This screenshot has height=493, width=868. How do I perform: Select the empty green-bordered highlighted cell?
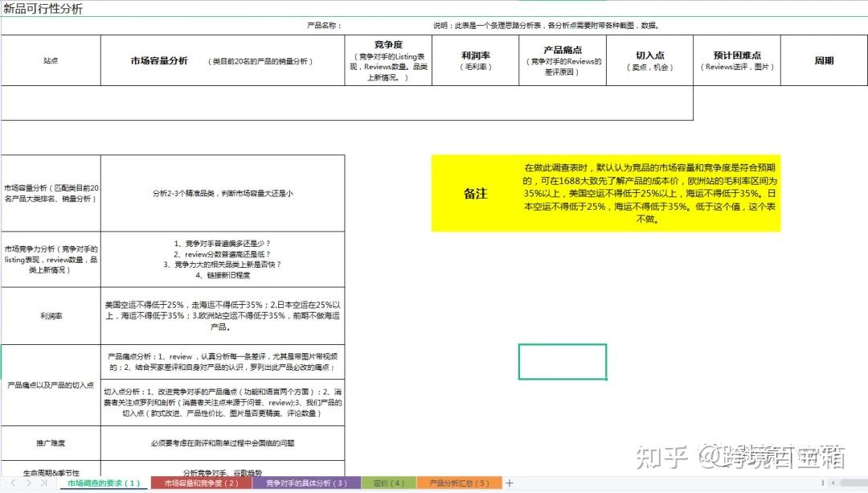(563, 362)
